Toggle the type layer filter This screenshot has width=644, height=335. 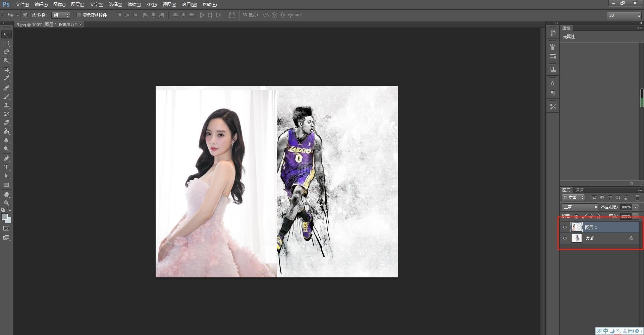click(610, 198)
